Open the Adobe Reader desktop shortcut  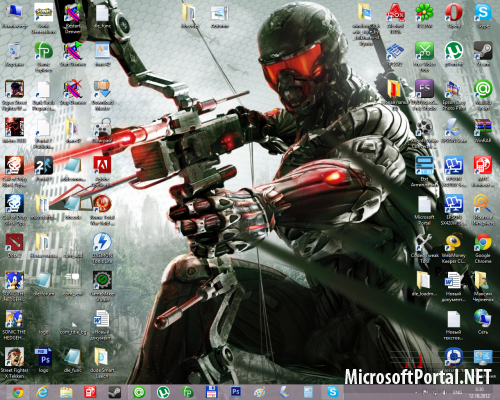click(x=102, y=170)
